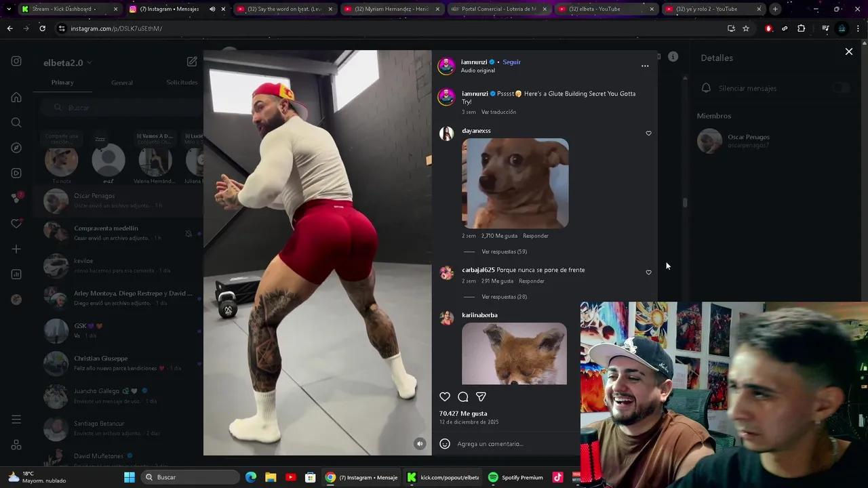Open the Santiago Betancur chat
The height and width of the screenshot is (488, 868).
click(119, 428)
